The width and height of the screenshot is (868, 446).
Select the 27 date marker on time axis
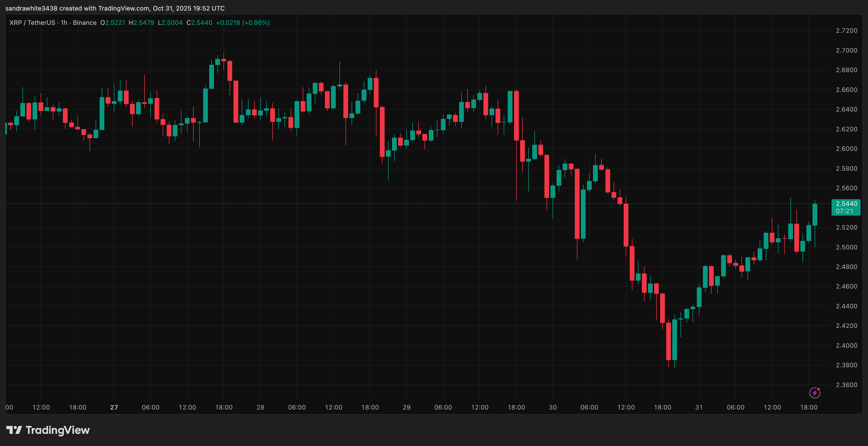pyautogui.click(x=114, y=407)
